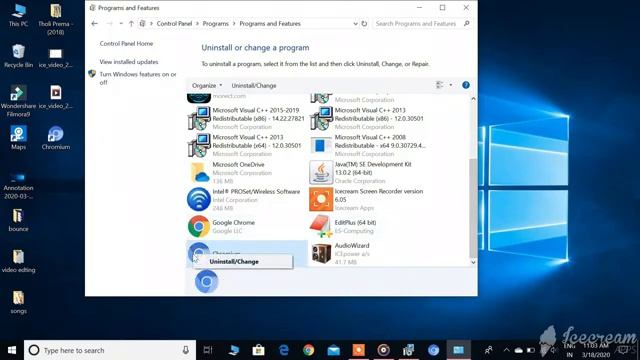Click Uninstall/Change in the toolbar
This screenshot has height=360, width=640.
[x=254, y=86]
